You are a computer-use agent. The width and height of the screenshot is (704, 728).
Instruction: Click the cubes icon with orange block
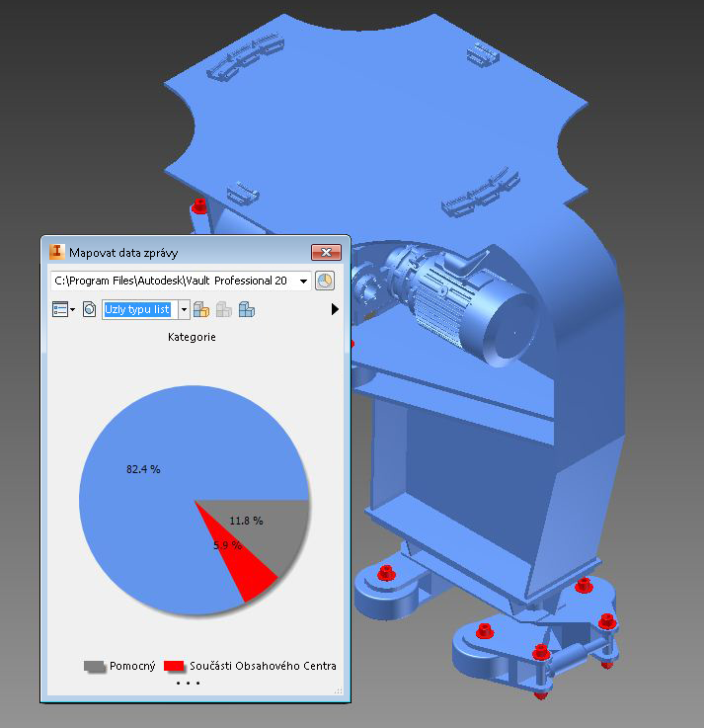pos(201,310)
